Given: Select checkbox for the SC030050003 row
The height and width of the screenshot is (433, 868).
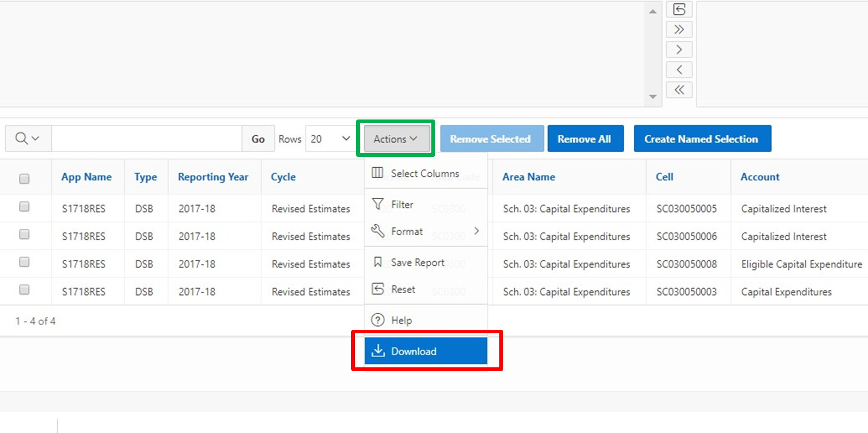Looking at the screenshot, I should pyautogui.click(x=24, y=290).
